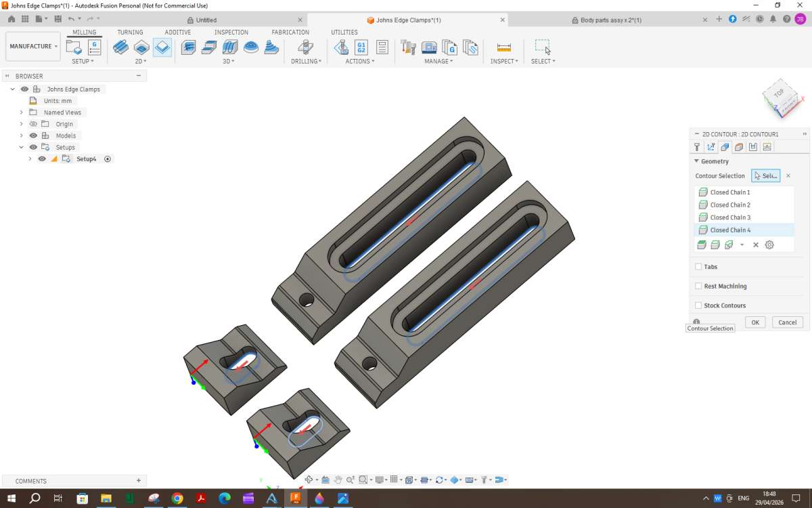Click the Zoom magnifier icon in navigation bar

(x=351, y=480)
